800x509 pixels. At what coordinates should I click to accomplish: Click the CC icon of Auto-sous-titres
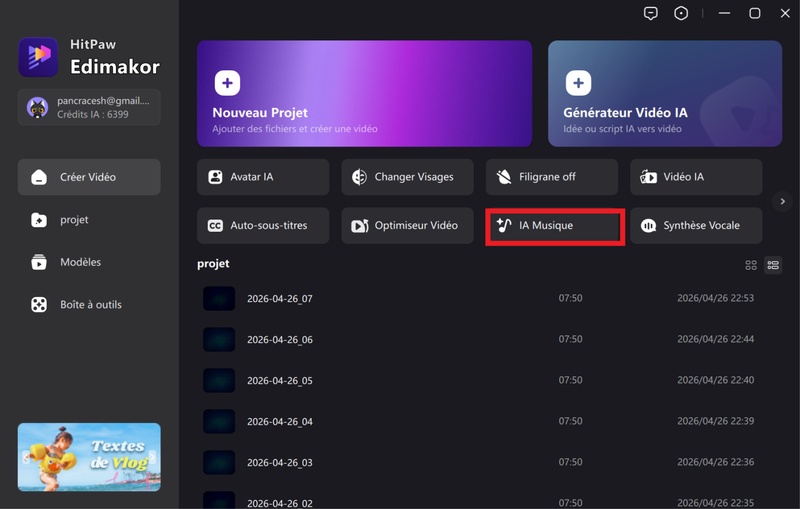tap(215, 225)
